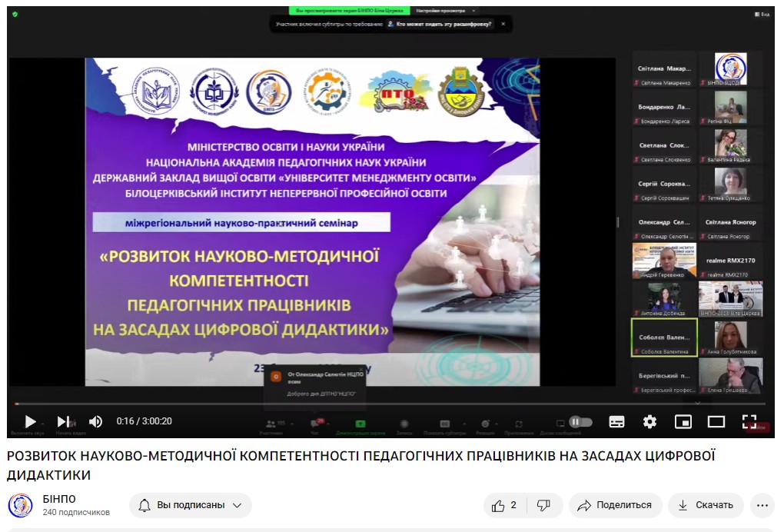Viewport: 784px width, 532px height.
Task: Select the Андрій Геревенко video tile
Action: (x=664, y=261)
